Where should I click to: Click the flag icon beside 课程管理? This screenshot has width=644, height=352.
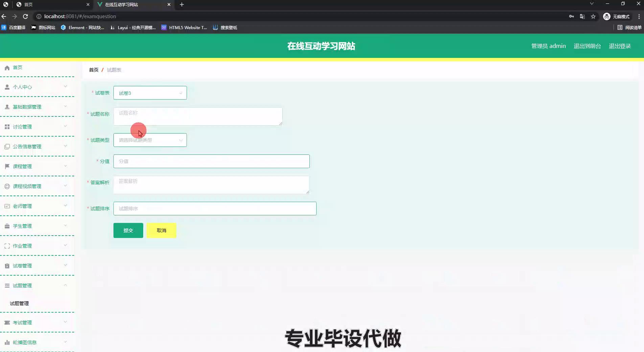(7, 166)
